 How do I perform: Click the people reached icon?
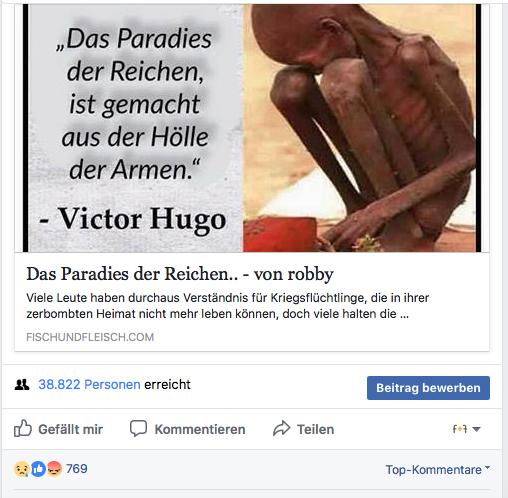22,385
